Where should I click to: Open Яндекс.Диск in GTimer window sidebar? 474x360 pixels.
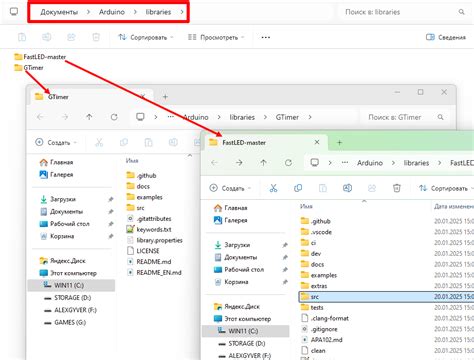62,261
